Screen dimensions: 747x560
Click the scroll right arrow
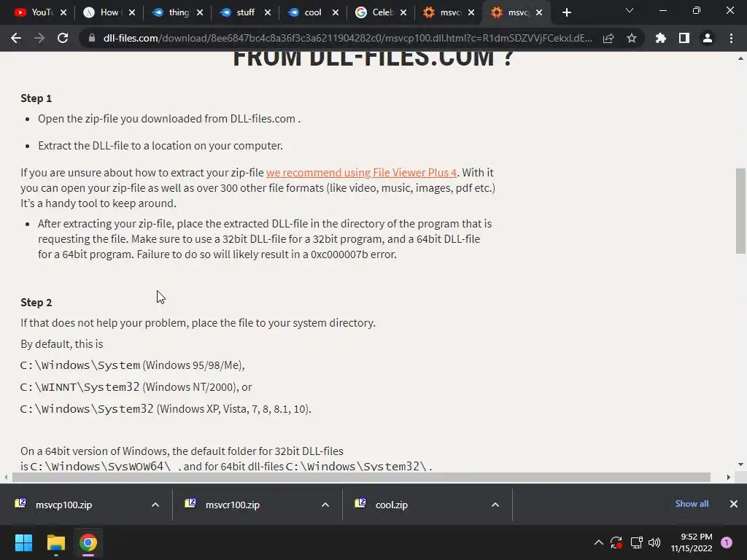click(x=729, y=477)
